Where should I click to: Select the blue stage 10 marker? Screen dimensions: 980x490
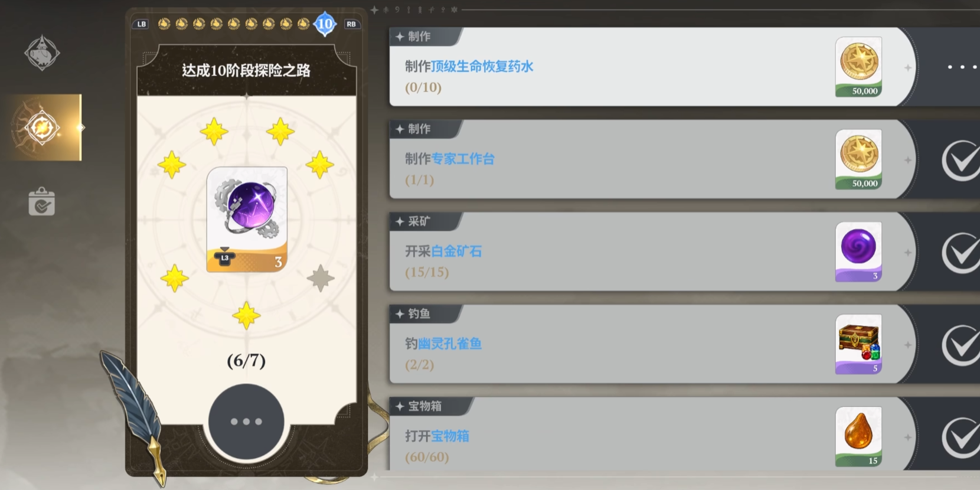click(x=325, y=24)
